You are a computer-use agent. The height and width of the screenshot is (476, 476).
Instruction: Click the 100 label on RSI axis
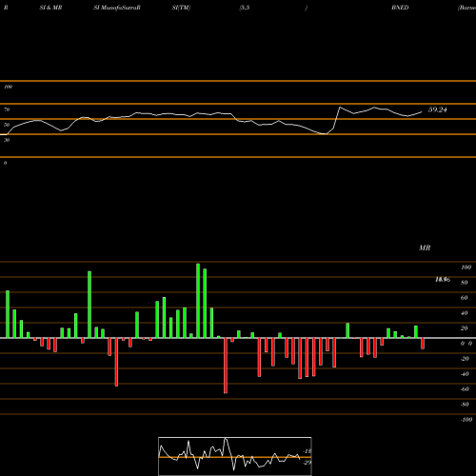point(9,87)
